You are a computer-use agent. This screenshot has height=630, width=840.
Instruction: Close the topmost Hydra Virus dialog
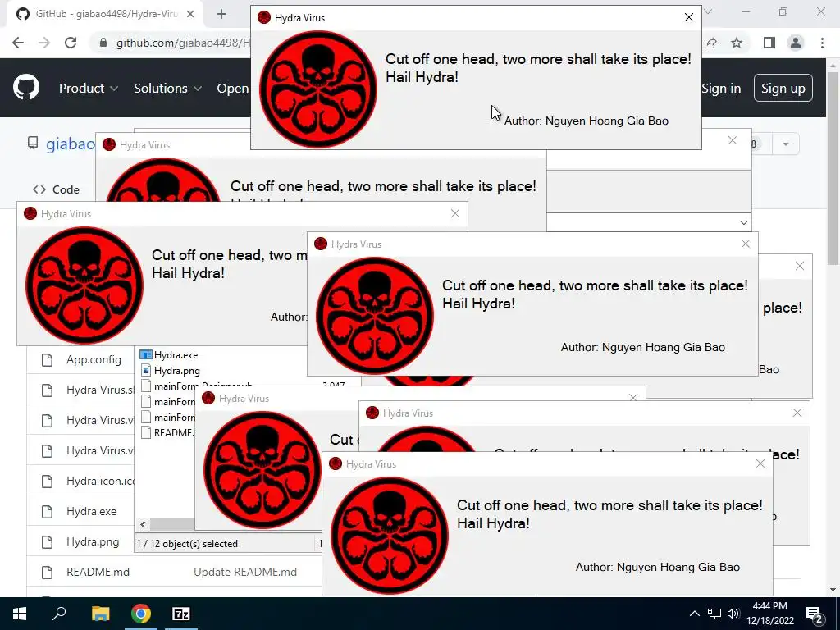click(689, 18)
